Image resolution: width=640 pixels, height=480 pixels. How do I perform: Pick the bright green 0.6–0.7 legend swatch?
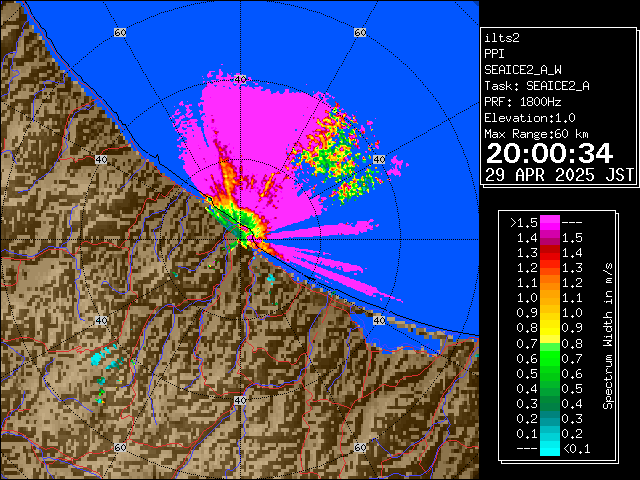click(x=550, y=358)
